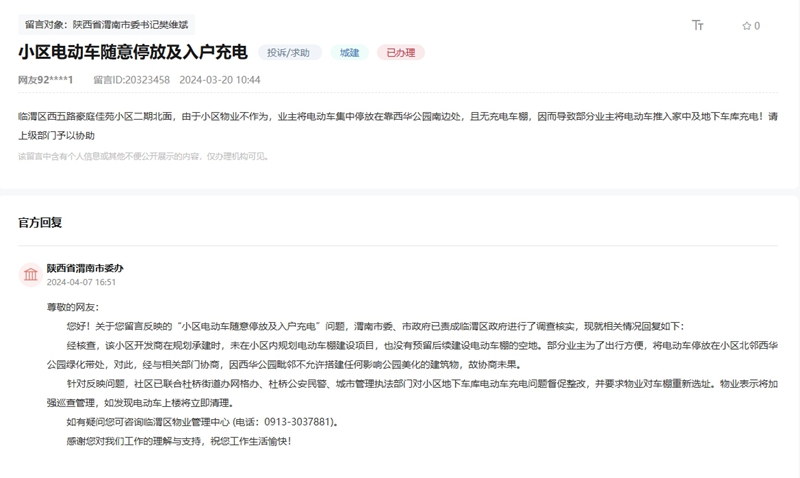Select the 城建 topic tag
This screenshot has height=478, width=800.
tap(349, 53)
